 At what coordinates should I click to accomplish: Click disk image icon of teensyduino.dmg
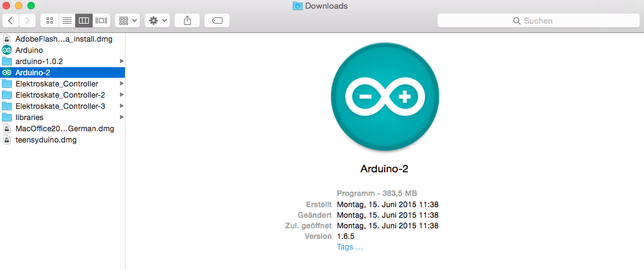click(x=7, y=140)
